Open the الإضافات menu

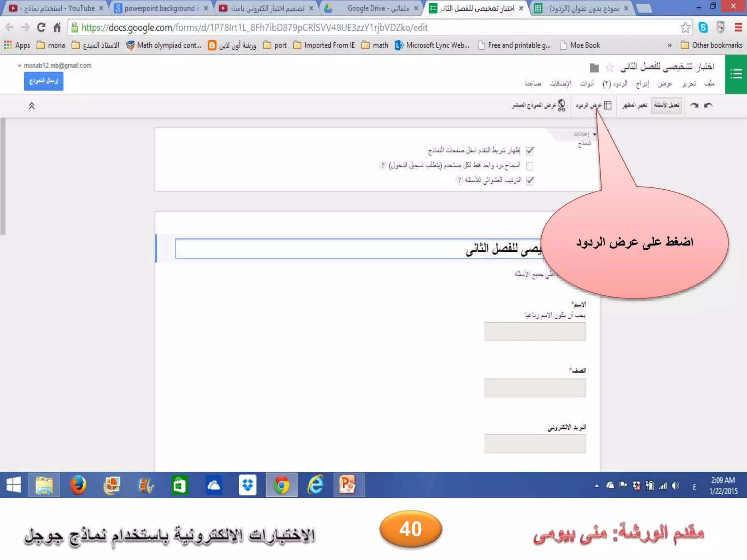click(561, 83)
